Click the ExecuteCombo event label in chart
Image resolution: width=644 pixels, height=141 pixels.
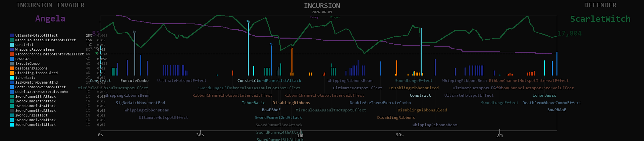click(135, 81)
